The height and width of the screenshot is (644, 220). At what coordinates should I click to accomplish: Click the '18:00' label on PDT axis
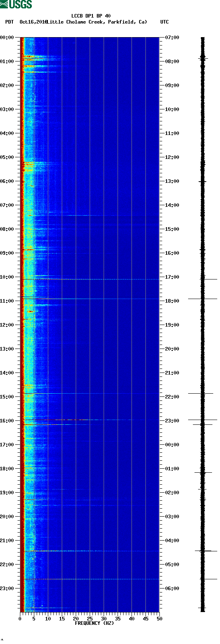point(7,469)
